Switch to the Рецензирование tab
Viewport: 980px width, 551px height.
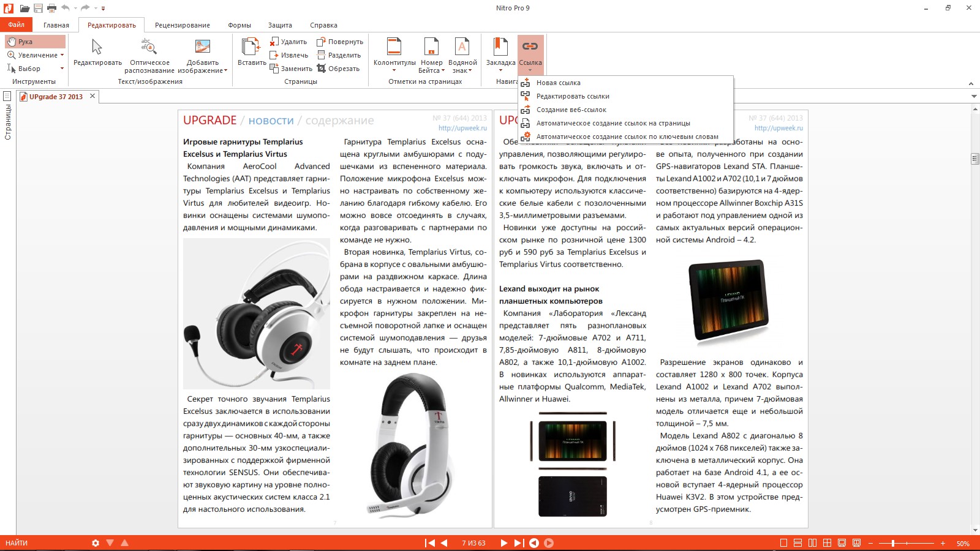(183, 25)
